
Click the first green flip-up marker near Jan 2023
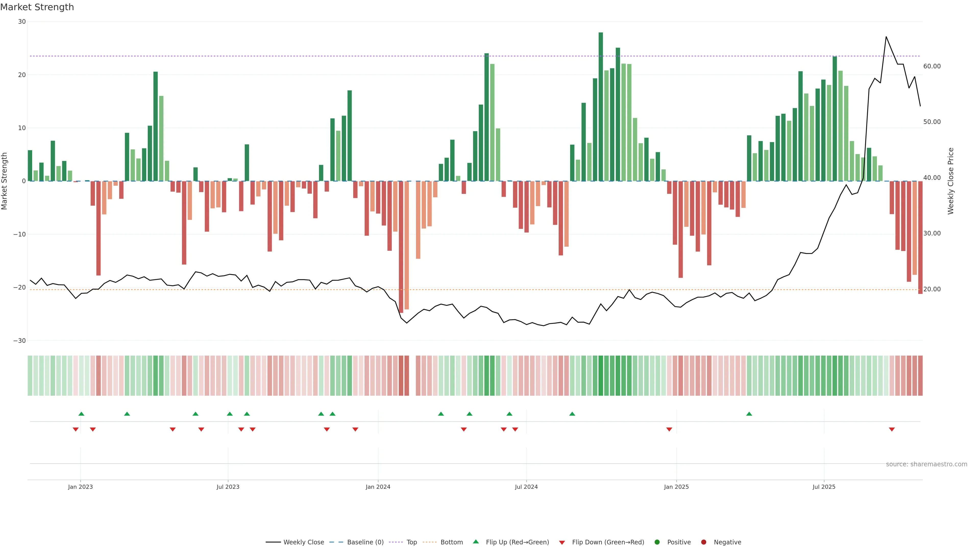point(81,414)
